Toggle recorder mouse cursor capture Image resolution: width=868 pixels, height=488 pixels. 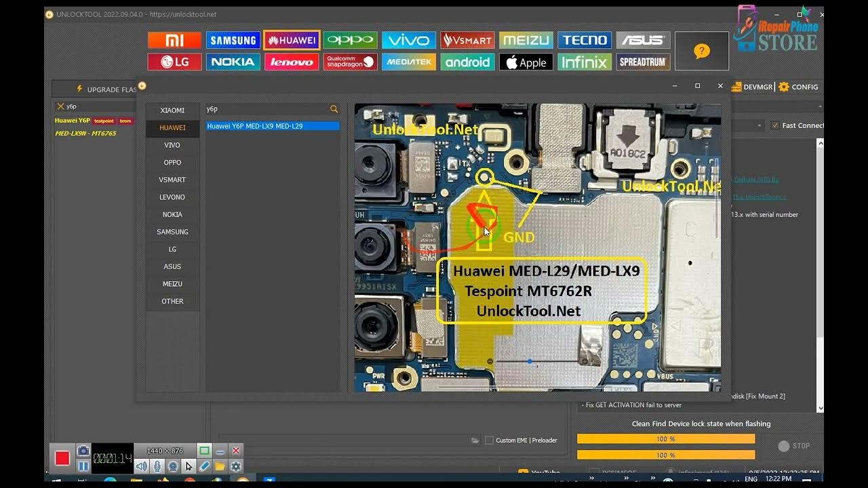tap(189, 466)
